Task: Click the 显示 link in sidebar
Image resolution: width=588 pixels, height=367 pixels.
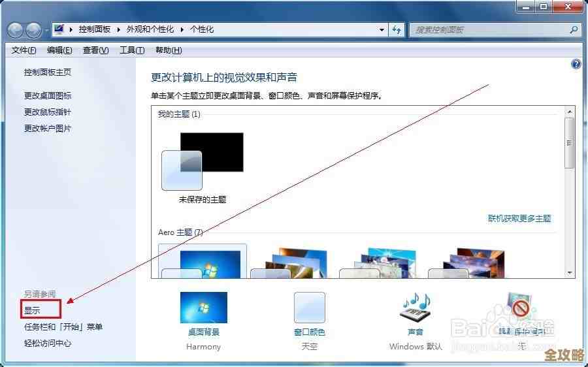Action: (32, 310)
